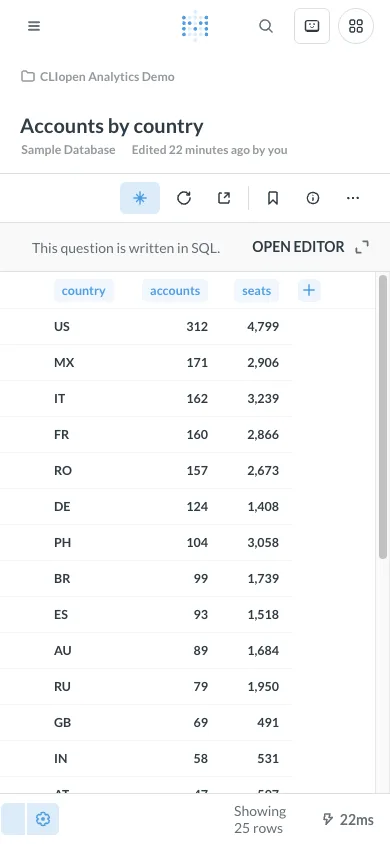Click the Showing 25 rows text
390x844 pixels.
(260, 819)
